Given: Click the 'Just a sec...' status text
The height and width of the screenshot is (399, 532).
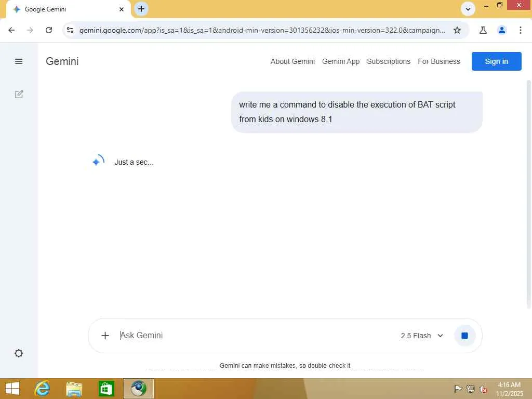Looking at the screenshot, I should click(134, 162).
